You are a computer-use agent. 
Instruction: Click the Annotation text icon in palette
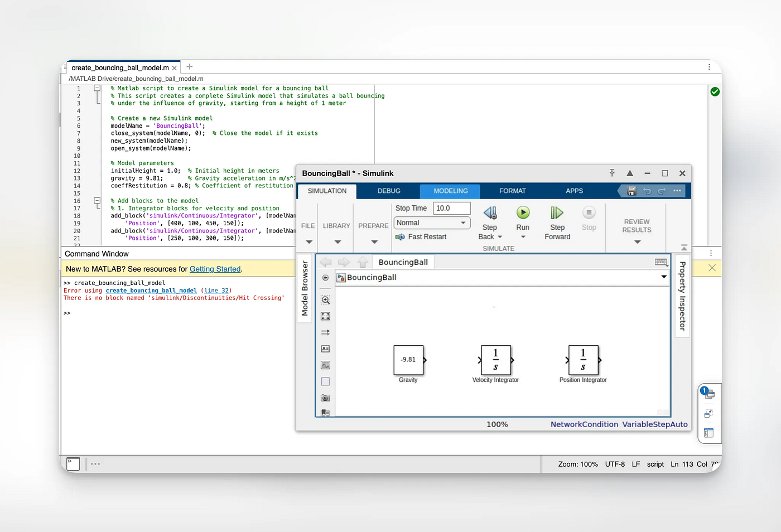coord(326,349)
